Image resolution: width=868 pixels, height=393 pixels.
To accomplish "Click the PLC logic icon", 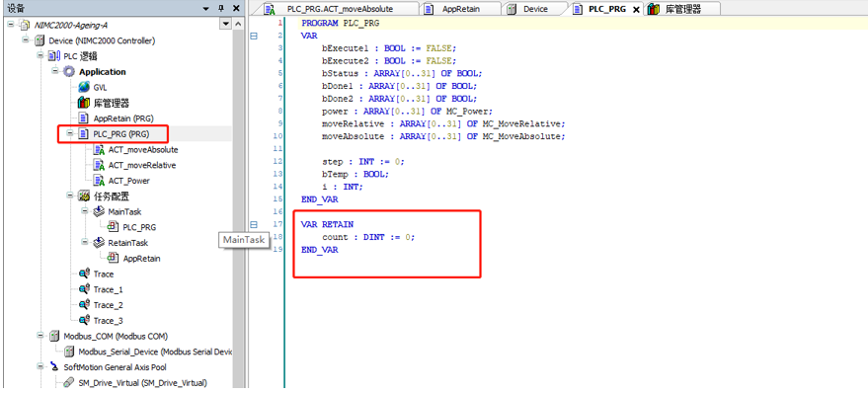I will (x=54, y=56).
